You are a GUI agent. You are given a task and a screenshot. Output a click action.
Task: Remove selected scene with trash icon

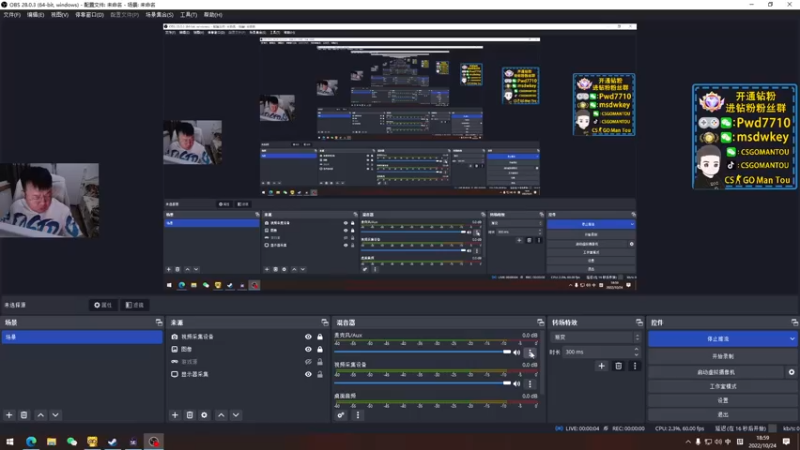[24, 415]
